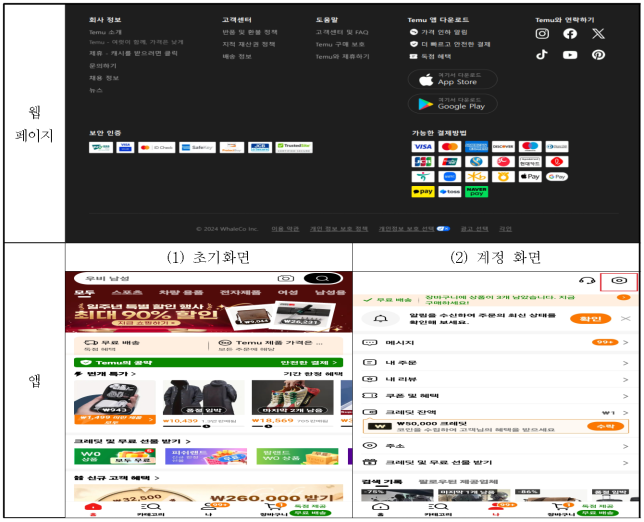Open '고객센터 및 FAQ' help link
Image resolution: width=644 pixels, height=522 pixels.
coord(342,32)
